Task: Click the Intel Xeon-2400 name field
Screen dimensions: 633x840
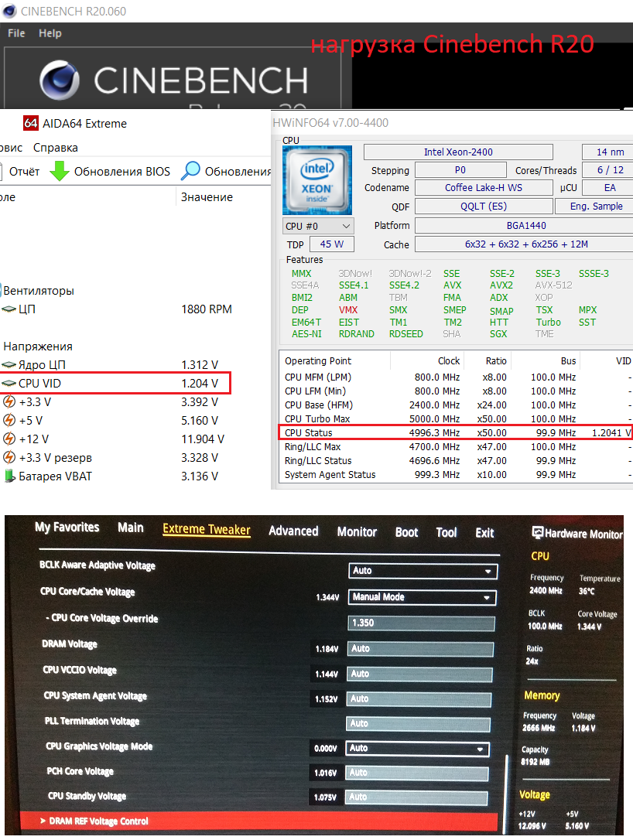Action: (x=458, y=152)
